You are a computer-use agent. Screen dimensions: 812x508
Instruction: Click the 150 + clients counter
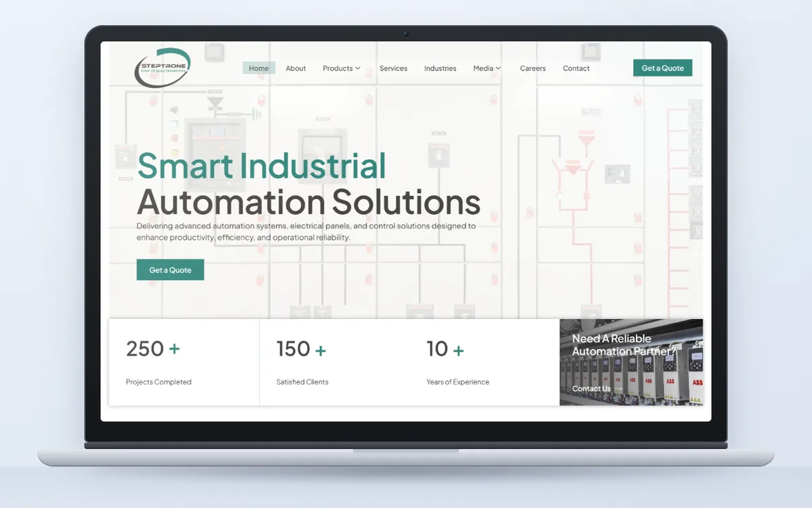click(301, 349)
